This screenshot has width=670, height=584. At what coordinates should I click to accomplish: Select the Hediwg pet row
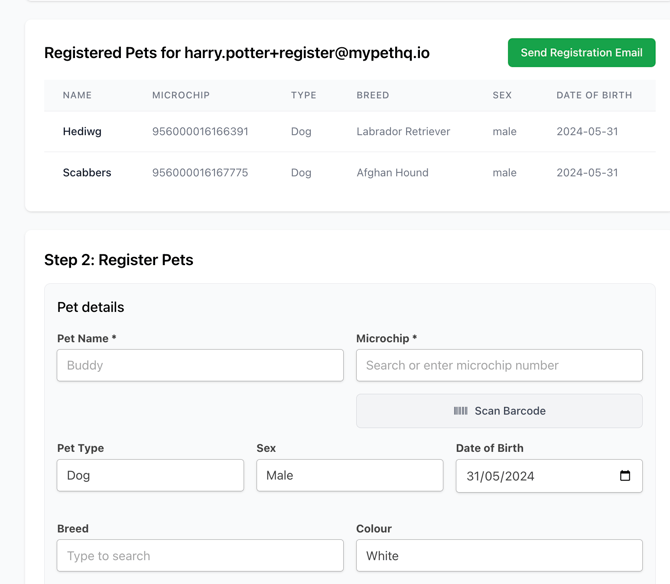[x=82, y=131]
